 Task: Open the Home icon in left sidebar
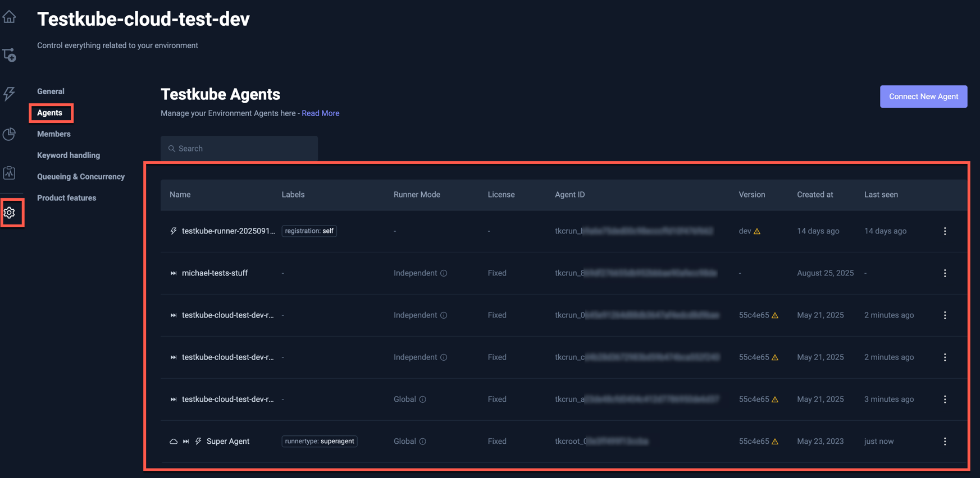coord(10,17)
